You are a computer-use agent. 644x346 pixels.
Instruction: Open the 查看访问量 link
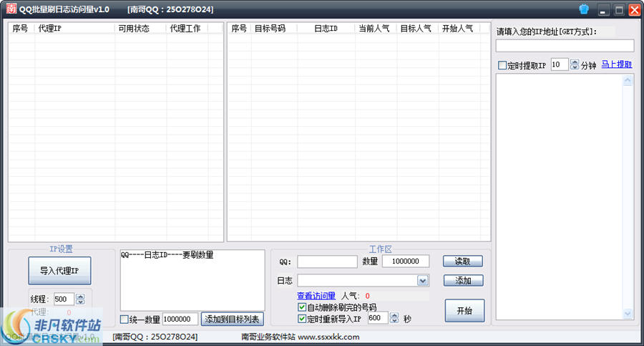[316, 296]
